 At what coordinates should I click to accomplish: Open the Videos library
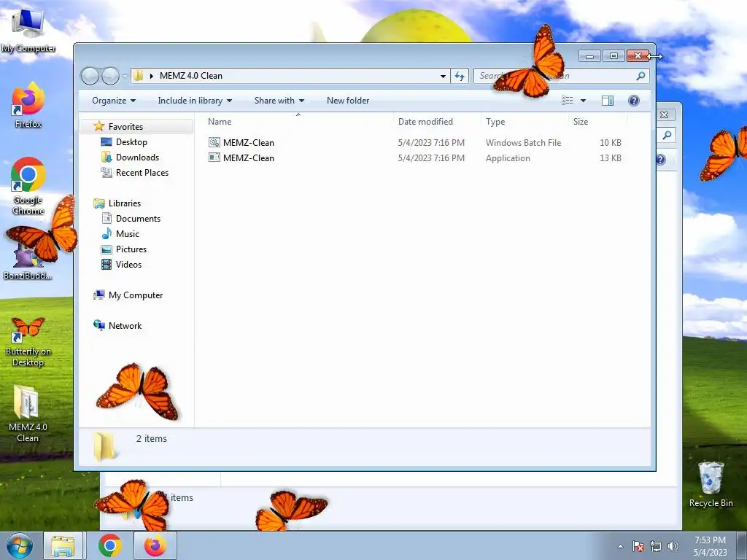[x=128, y=264]
